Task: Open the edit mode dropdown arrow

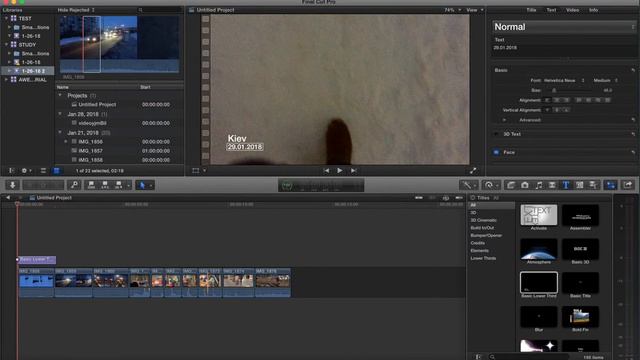Action: click(129, 185)
